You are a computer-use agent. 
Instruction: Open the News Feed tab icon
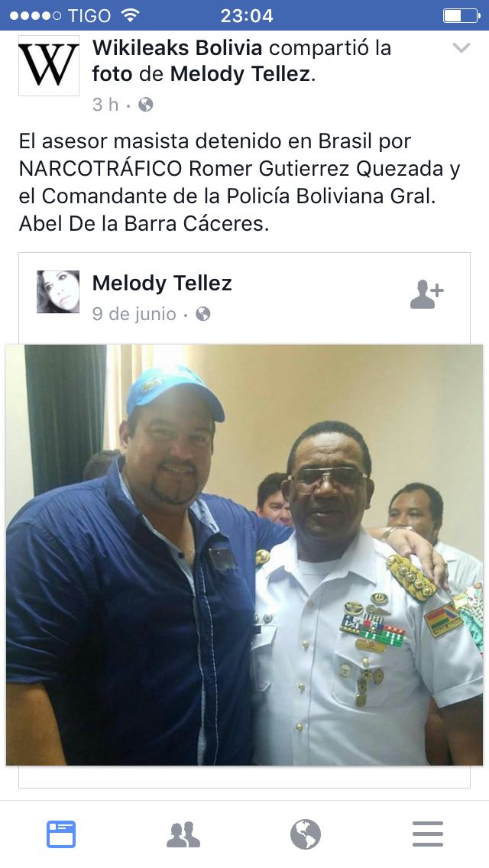(x=61, y=834)
